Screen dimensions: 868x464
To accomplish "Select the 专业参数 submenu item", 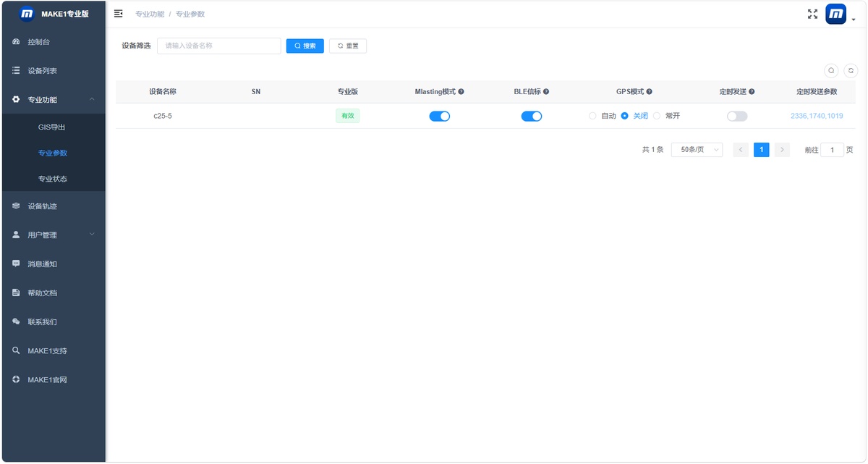I will pyautogui.click(x=53, y=153).
